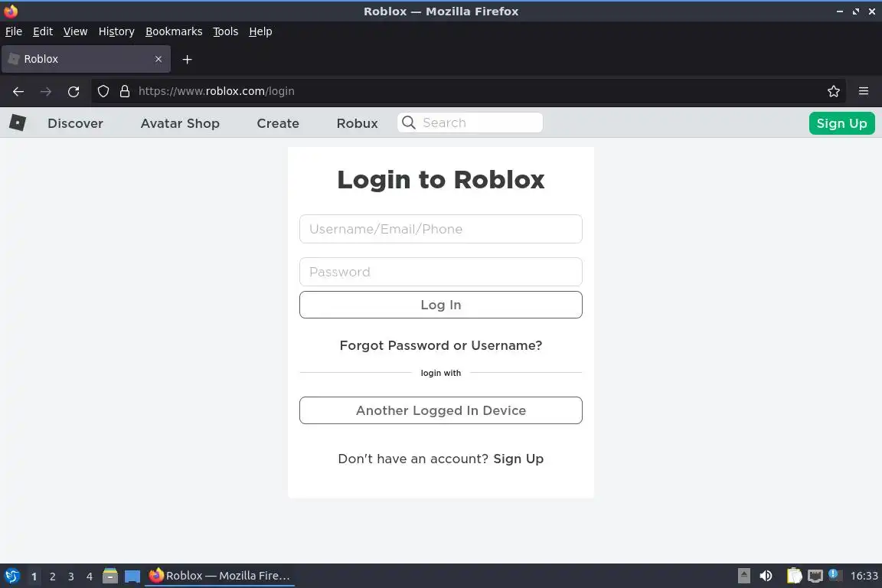Viewport: 882px width, 588px height.
Task: Open the Avatar Shop navigation link
Action: click(180, 123)
